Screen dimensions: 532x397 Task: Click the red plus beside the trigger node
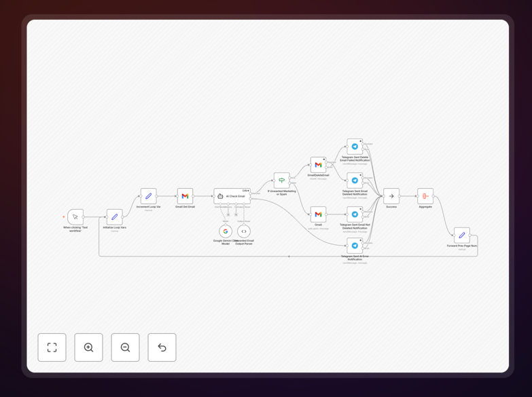coord(63,217)
